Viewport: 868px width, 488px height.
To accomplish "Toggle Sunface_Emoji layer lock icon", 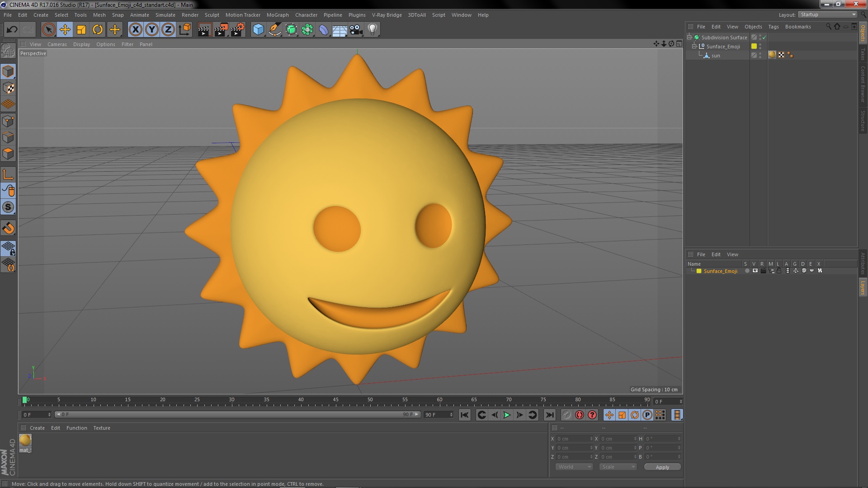I will tap(779, 271).
